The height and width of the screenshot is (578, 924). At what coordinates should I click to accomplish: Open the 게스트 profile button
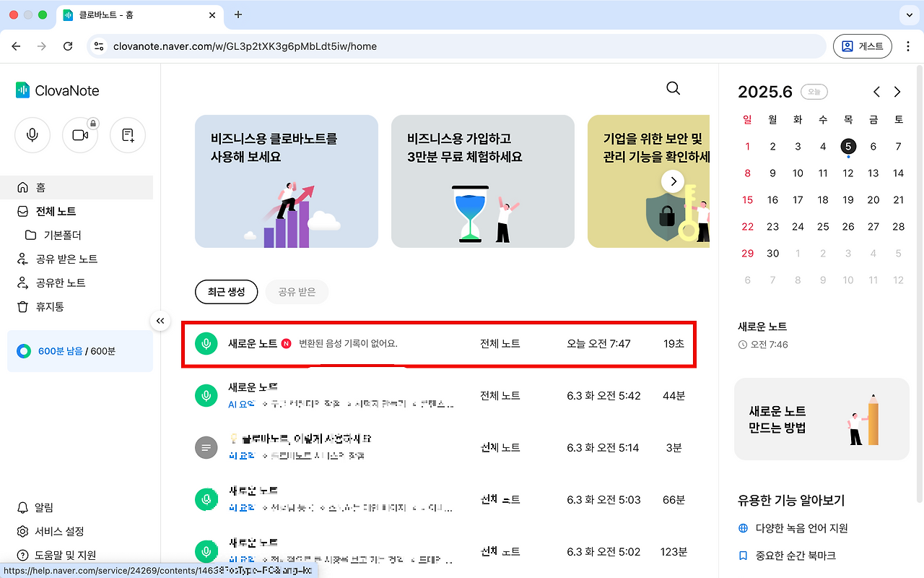coord(863,46)
